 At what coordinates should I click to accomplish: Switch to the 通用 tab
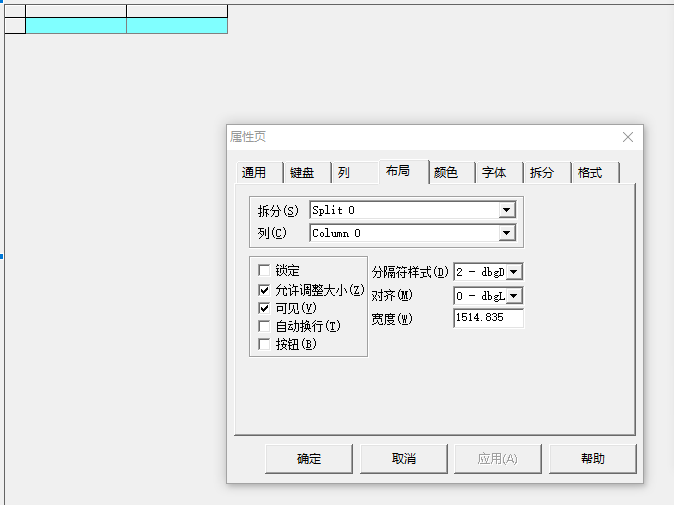coord(259,173)
